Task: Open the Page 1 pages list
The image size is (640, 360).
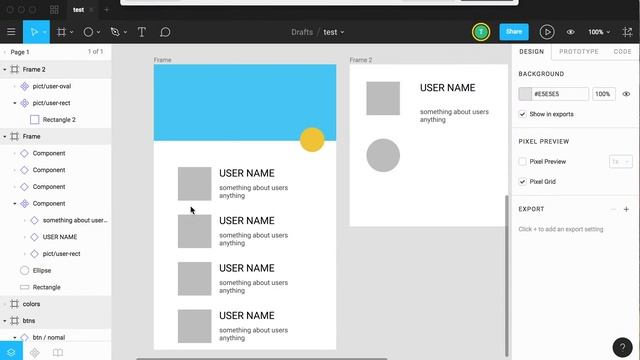Action: [x=19, y=52]
